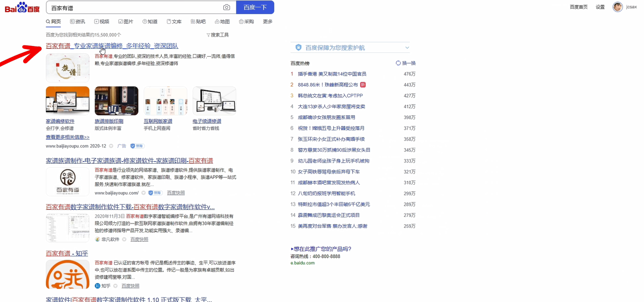Open hot topic 警方悬赏30万抓捕90后涉黑女头目

pyautogui.click(x=334, y=150)
